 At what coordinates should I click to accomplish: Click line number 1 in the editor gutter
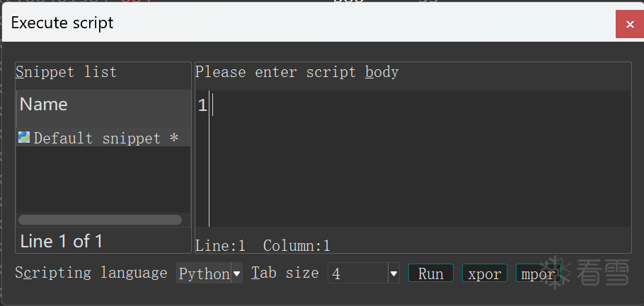point(202,106)
